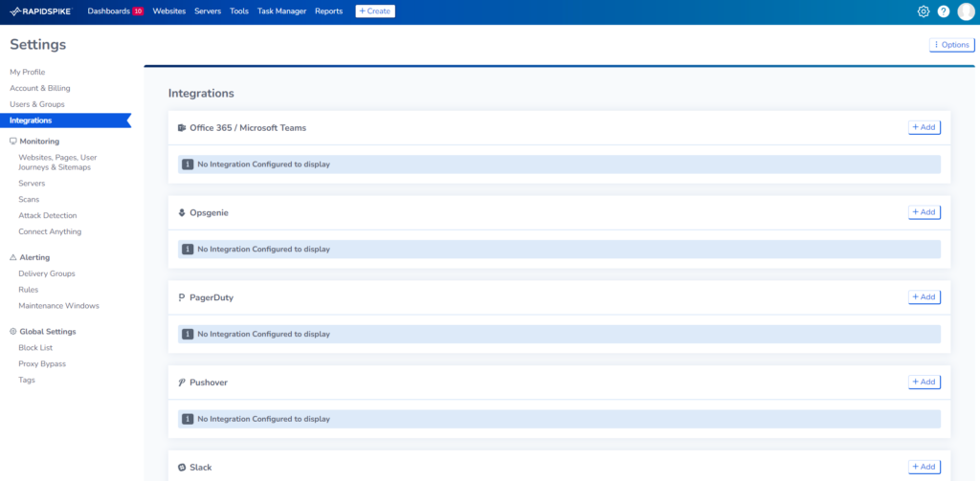Viewport: 980px width, 481px height.
Task: Open Connect Anything settings
Action: click(x=50, y=231)
